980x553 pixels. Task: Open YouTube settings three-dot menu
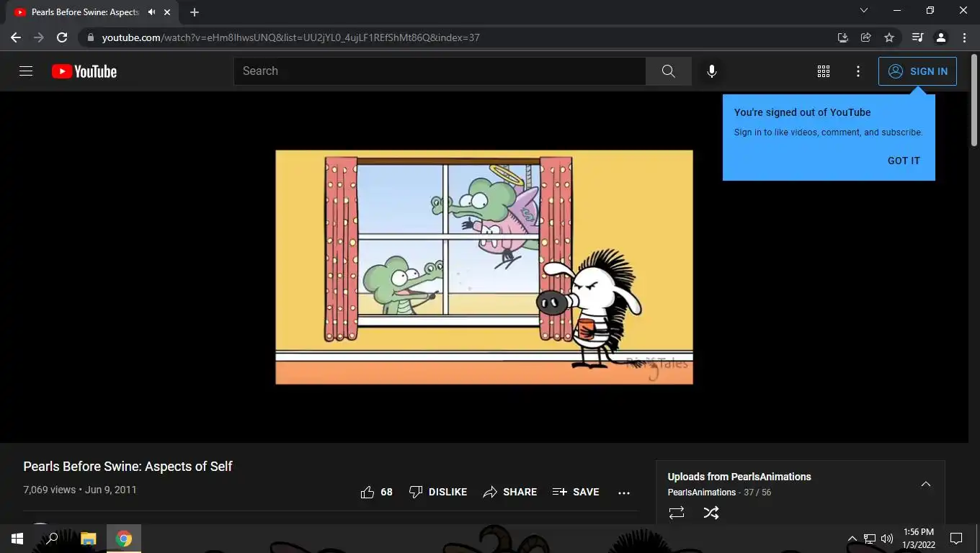857,71
